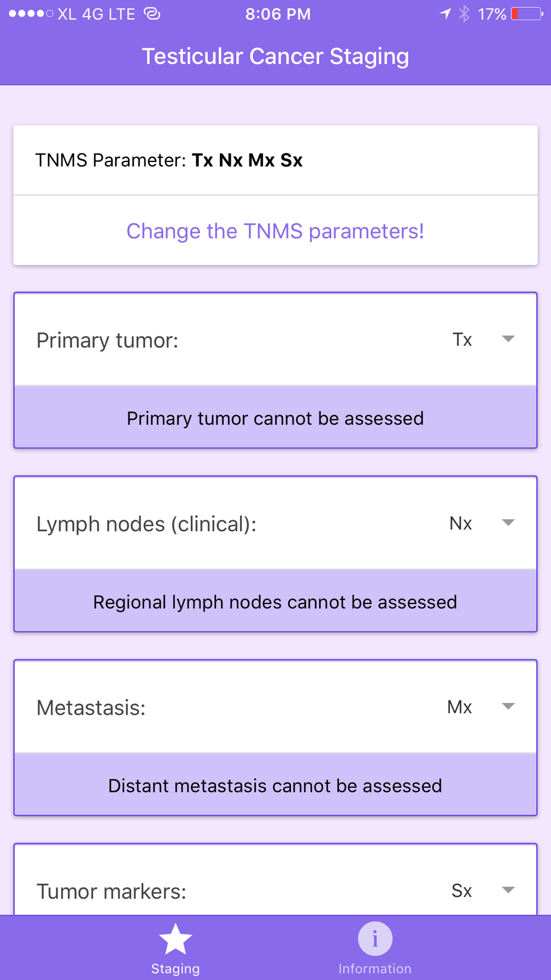Switch to the Information tab label
551x980 pixels.
[x=375, y=968]
